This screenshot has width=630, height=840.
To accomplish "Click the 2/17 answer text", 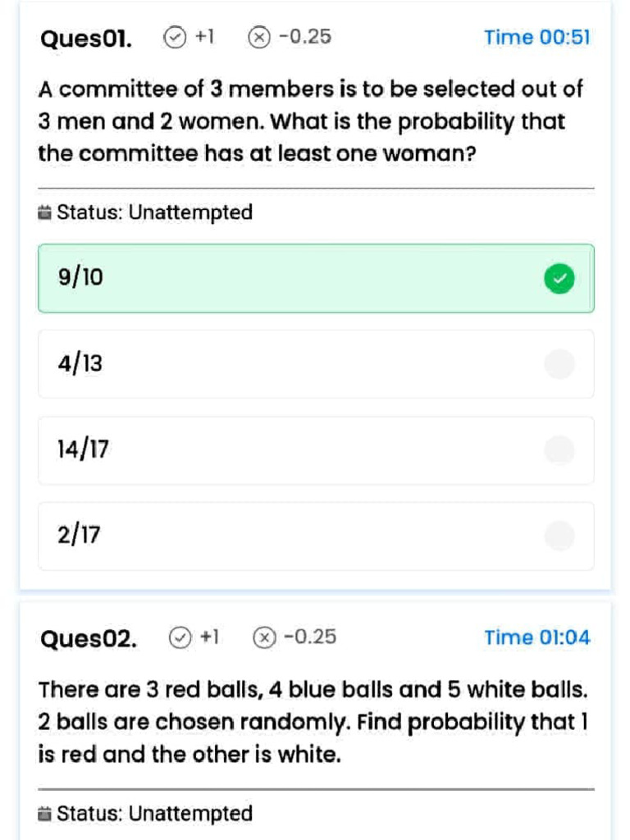I will click(80, 536).
